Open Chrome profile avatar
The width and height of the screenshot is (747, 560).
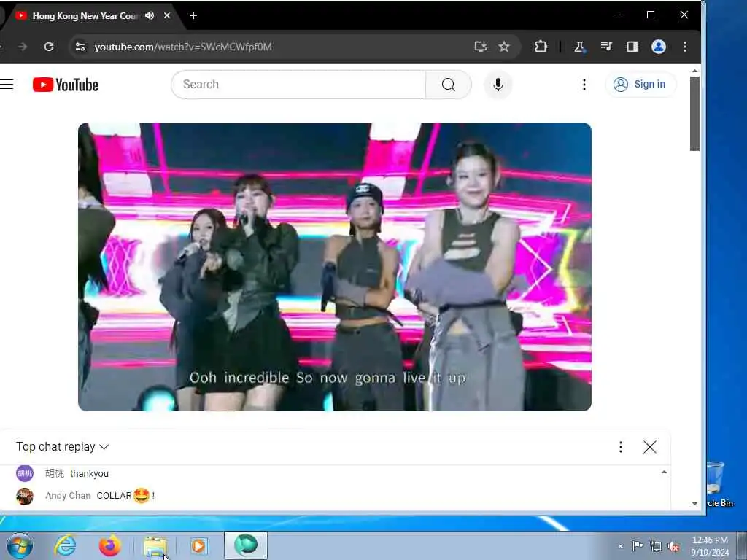659,47
